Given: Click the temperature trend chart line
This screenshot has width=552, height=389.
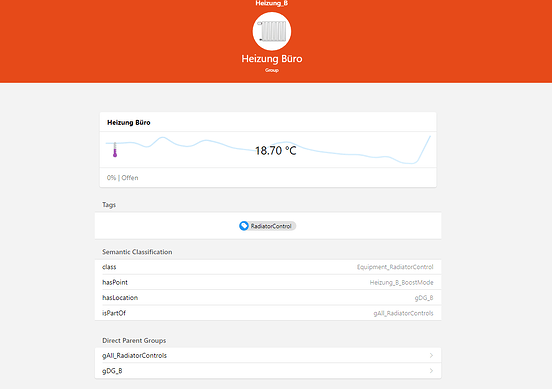Looking at the screenshot, I should pyautogui.click(x=268, y=150).
